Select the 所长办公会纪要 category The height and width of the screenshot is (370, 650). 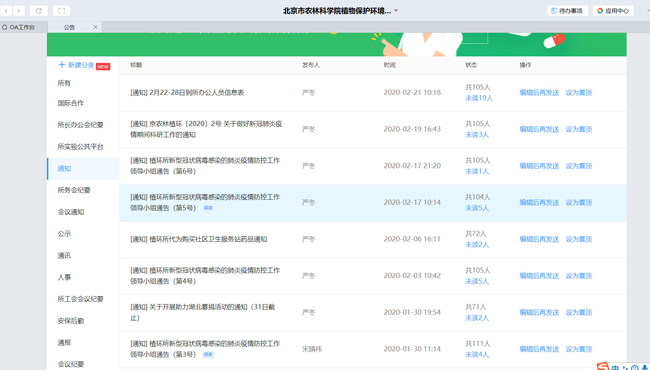coord(80,125)
